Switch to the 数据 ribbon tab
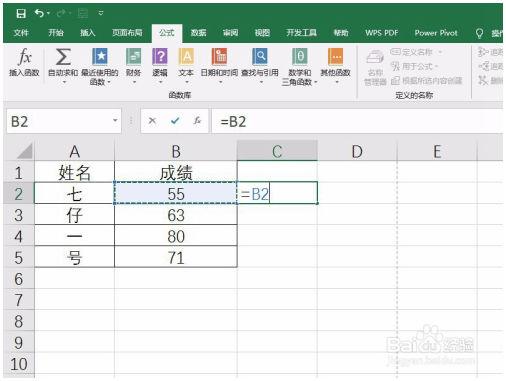 click(x=198, y=33)
